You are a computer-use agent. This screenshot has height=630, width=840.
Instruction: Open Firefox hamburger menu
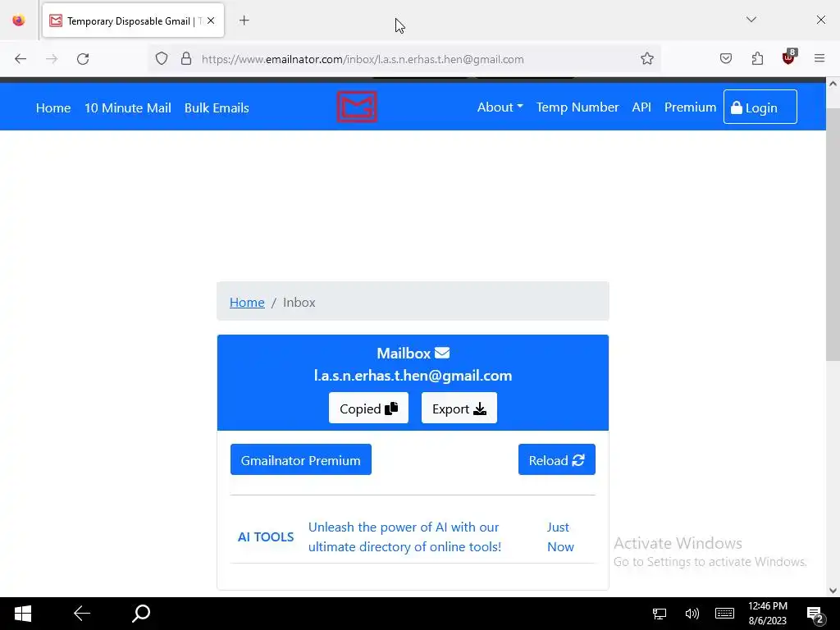pyautogui.click(x=819, y=58)
